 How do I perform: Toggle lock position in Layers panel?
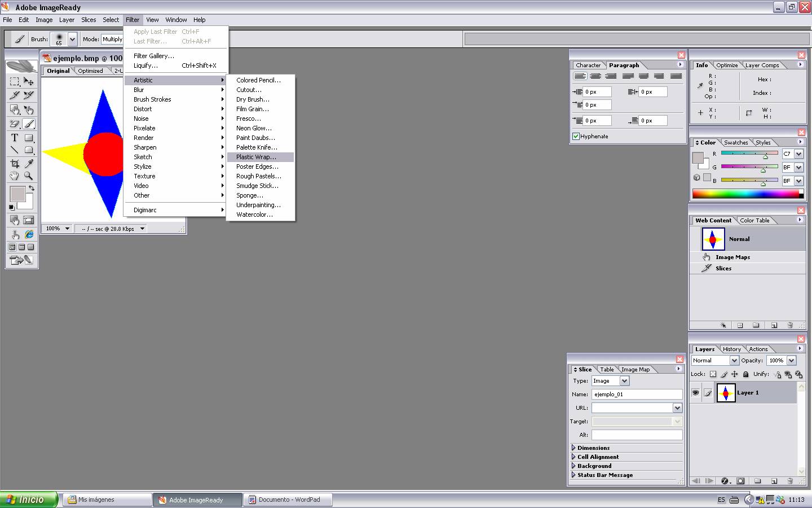point(735,374)
